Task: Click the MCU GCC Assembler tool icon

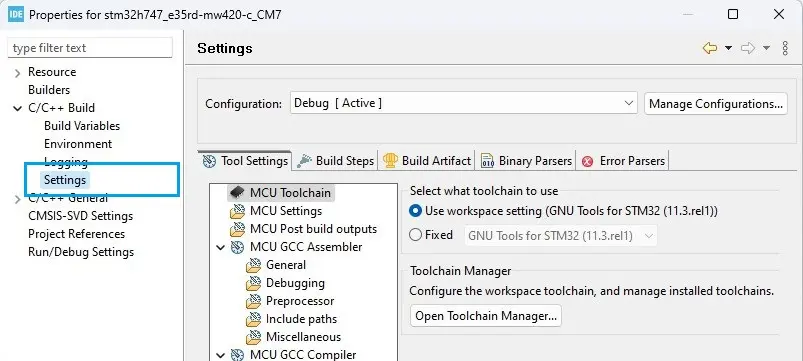Action: 237,247
